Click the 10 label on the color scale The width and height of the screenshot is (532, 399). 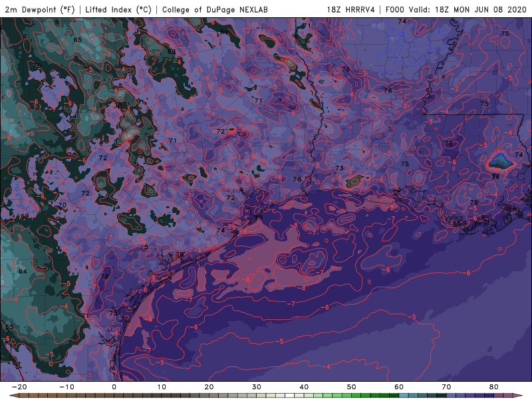pos(162,387)
